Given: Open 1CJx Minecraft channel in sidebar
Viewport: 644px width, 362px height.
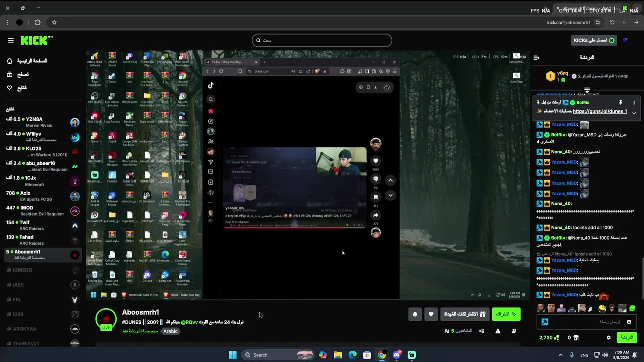Looking at the screenshot, I should point(43,181).
